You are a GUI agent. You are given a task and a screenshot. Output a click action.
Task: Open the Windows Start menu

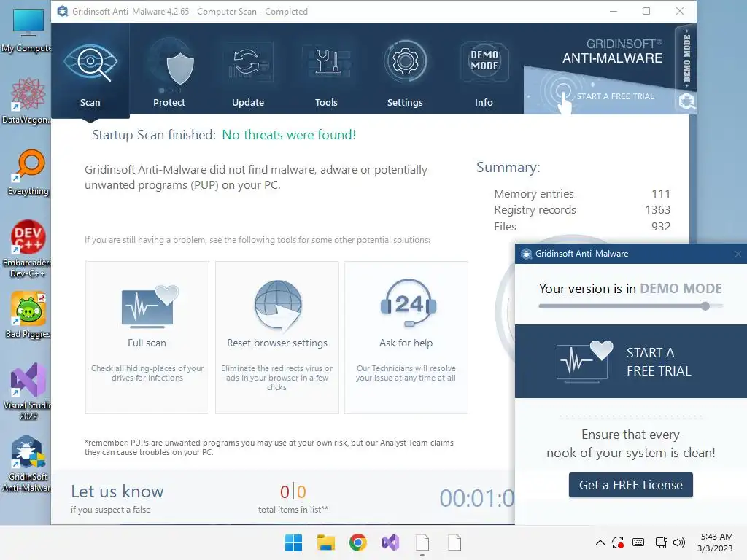(293, 542)
